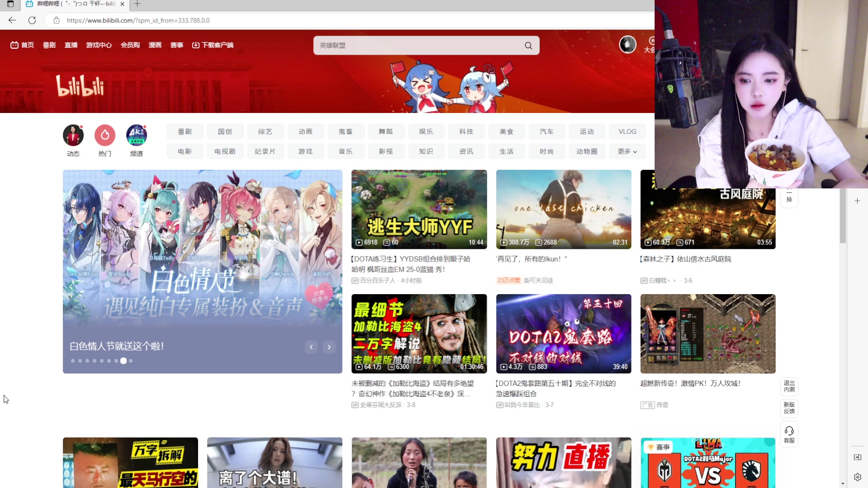Open the DOTA2鬼套路 video thumbnail
This screenshot has width=868, height=488.
click(564, 333)
